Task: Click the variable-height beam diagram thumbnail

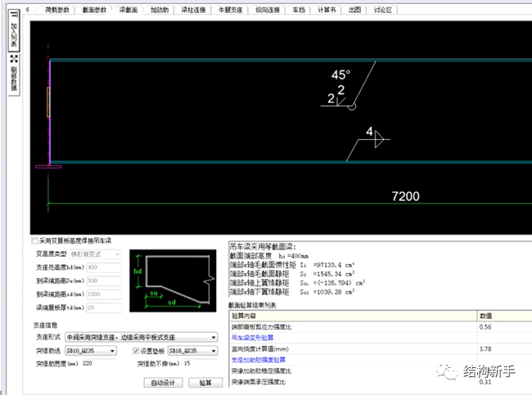Action: point(173,281)
